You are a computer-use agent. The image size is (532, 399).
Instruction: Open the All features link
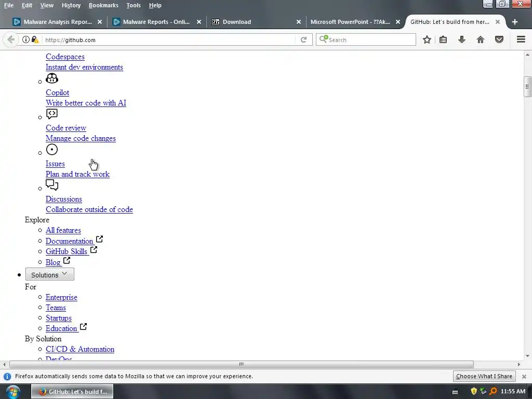coord(63,230)
